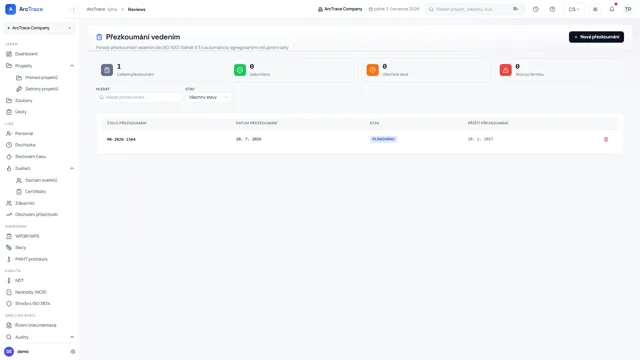The height and width of the screenshot is (360, 640).
Task: Open notifications bell
Action: click(611, 9)
